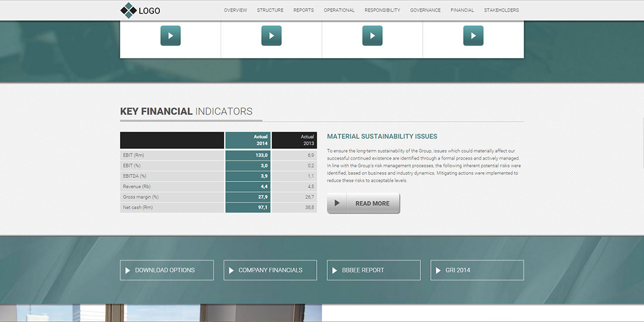Viewport: 644px width, 322px height.
Task: Select the Operational menu item
Action: (339, 11)
